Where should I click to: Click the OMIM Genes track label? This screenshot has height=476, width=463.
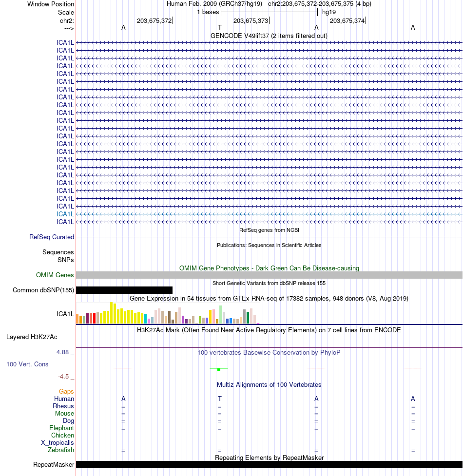coord(55,275)
